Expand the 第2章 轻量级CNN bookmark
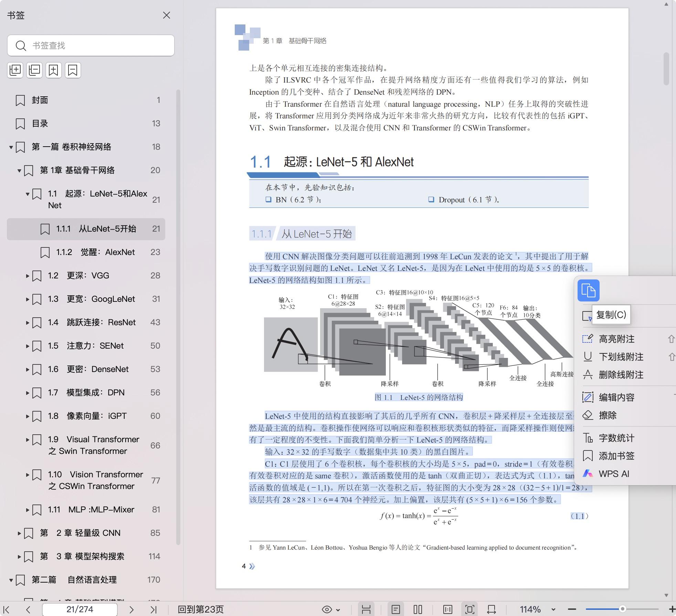The width and height of the screenshot is (676, 616). click(x=19, y=533)
